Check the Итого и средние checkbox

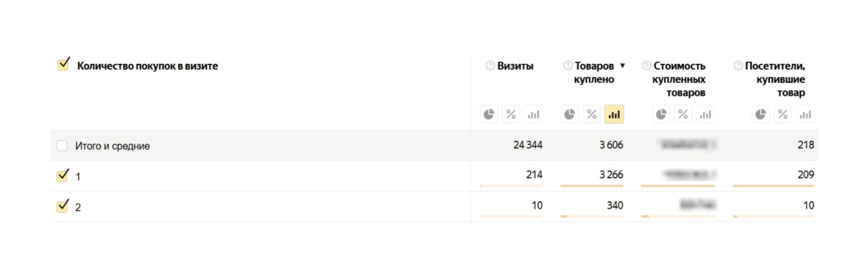(x=62, y=146)
